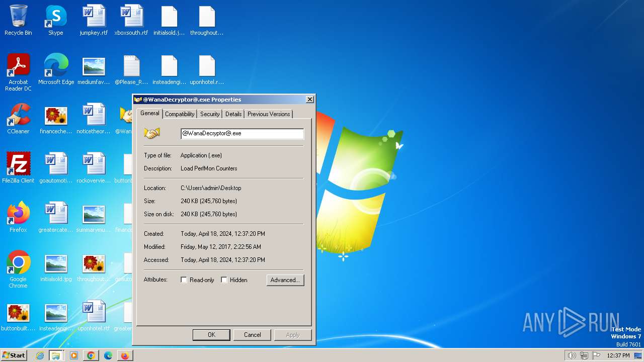Select the uponhotel.r... blank file icon

click(x=207, y=69)
